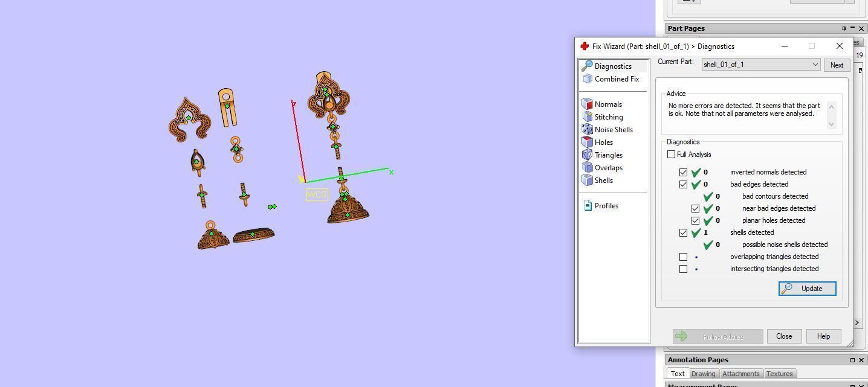Select the flat ring base part
Screen dimensions: 868x387
coord(254,234)
